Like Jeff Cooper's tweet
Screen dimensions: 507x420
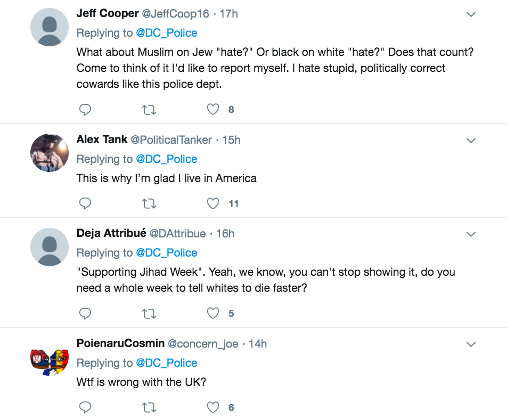pos(213,110)
